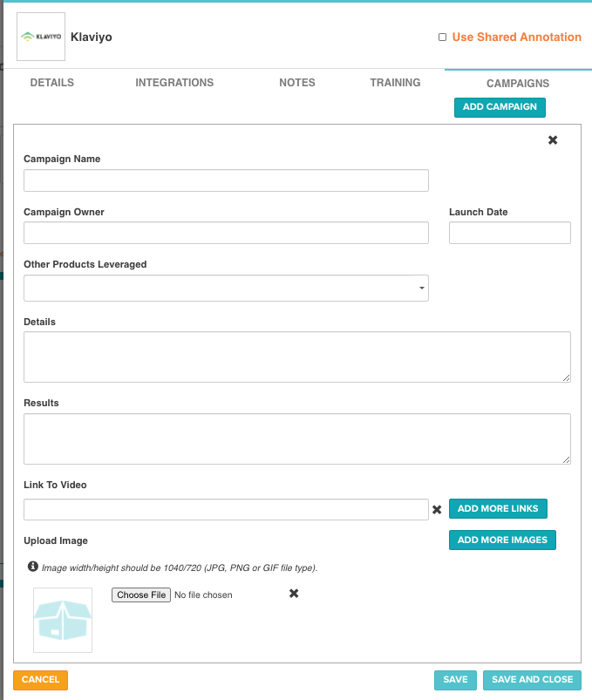Click the Launch Date field

(510, 233)
